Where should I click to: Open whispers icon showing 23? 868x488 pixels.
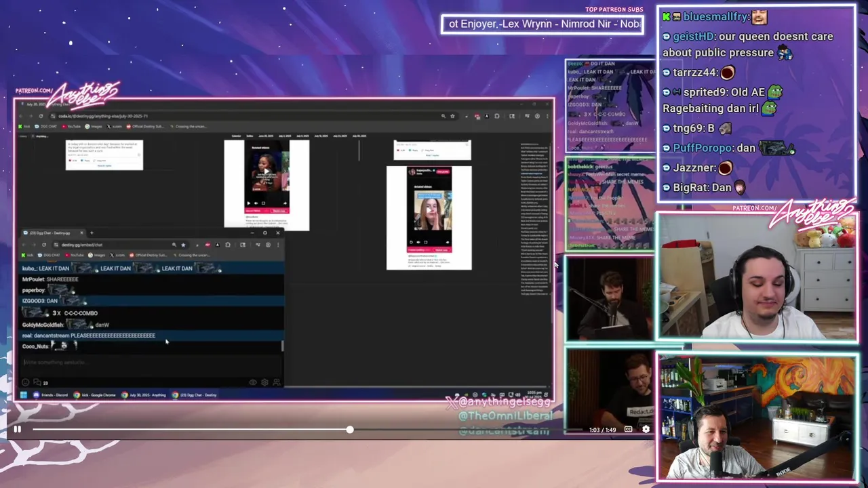tap(41, 383)
